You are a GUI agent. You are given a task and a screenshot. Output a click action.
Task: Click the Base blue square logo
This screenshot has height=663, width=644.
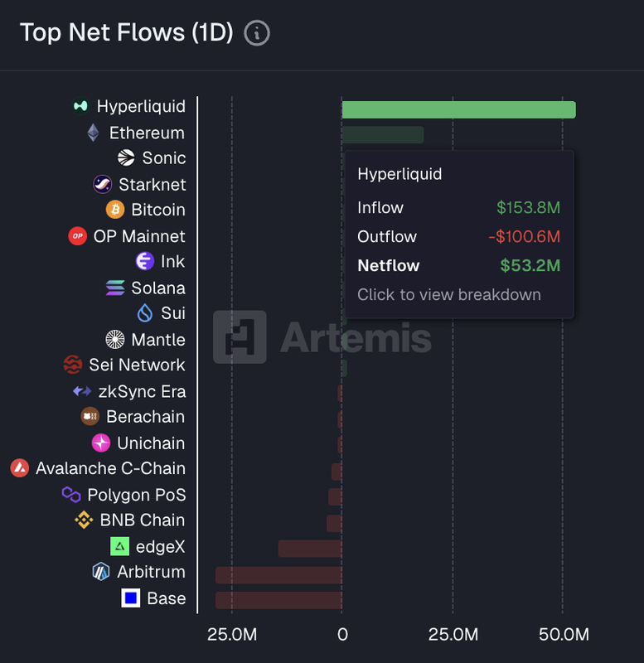[131, 598]
